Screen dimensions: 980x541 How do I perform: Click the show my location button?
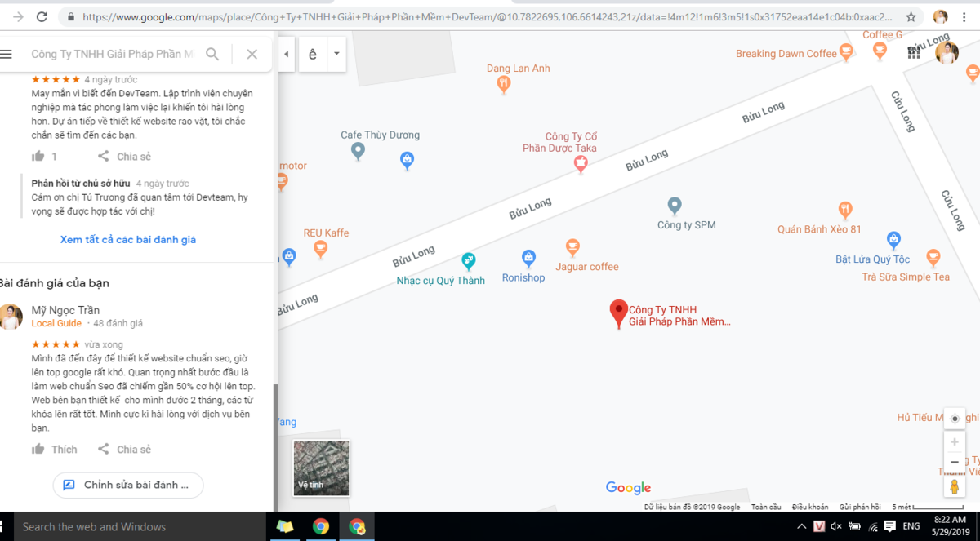coord(954,419)
